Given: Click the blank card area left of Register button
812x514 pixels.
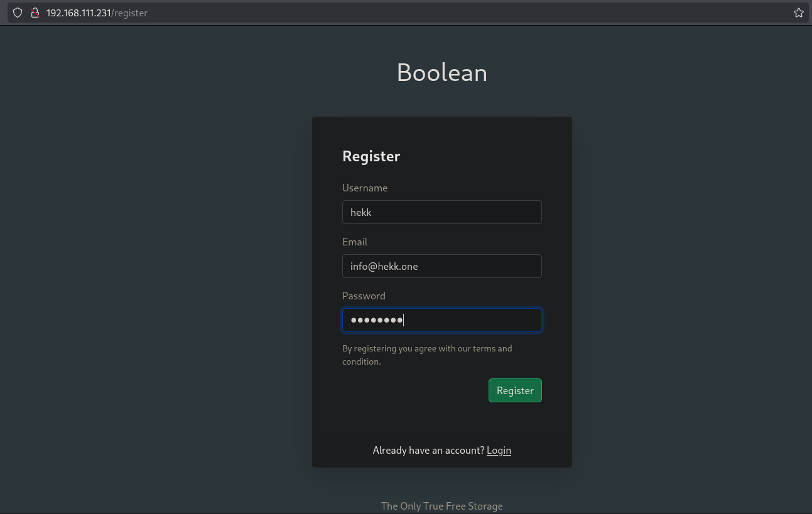Looking at the screenshot, I should (408, 390).
